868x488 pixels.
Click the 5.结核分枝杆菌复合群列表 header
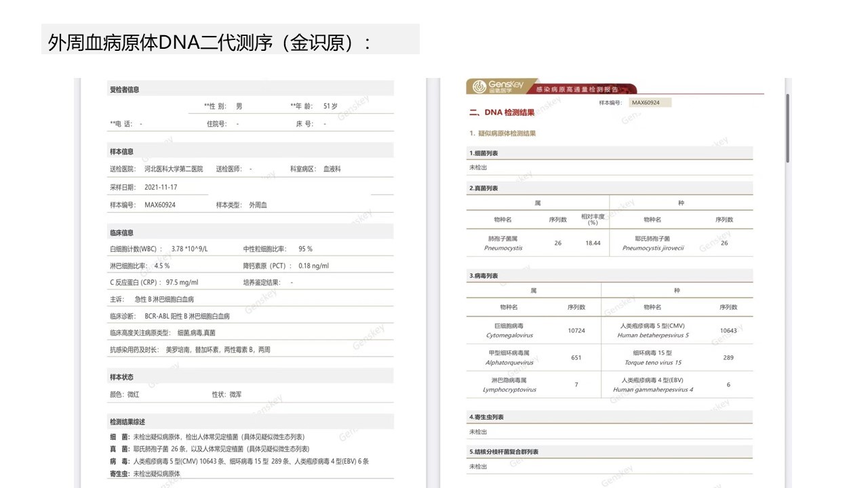610,451
